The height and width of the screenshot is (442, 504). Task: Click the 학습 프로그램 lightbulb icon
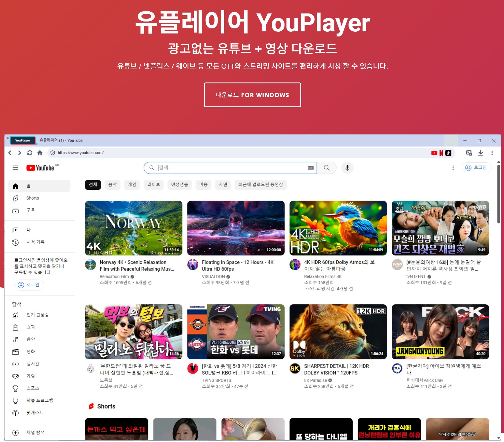pos(16,400)
